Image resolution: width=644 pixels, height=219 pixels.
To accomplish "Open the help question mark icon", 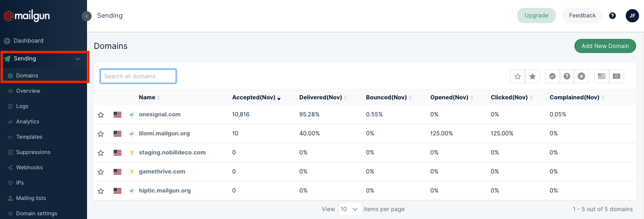I will (613, 16).
